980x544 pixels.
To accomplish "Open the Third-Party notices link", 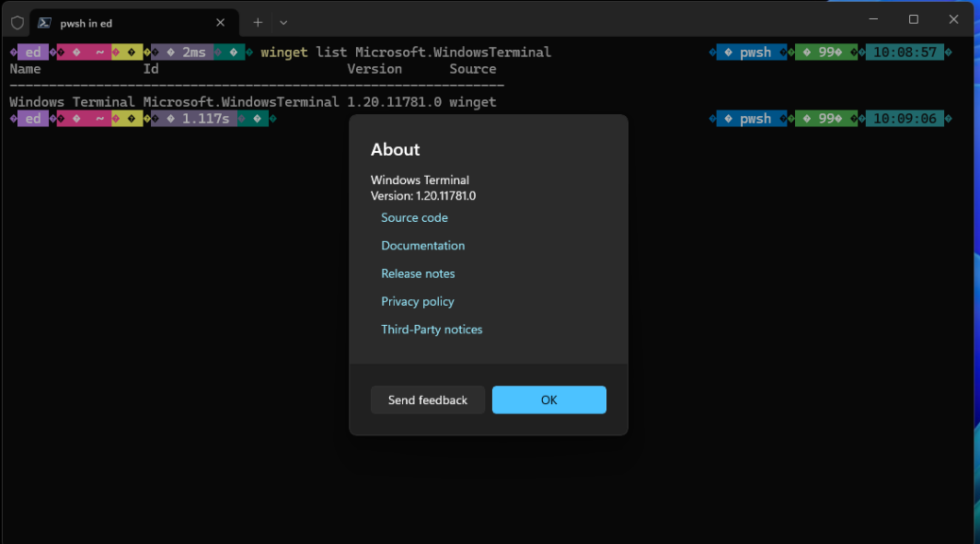I will pos(431,330).
